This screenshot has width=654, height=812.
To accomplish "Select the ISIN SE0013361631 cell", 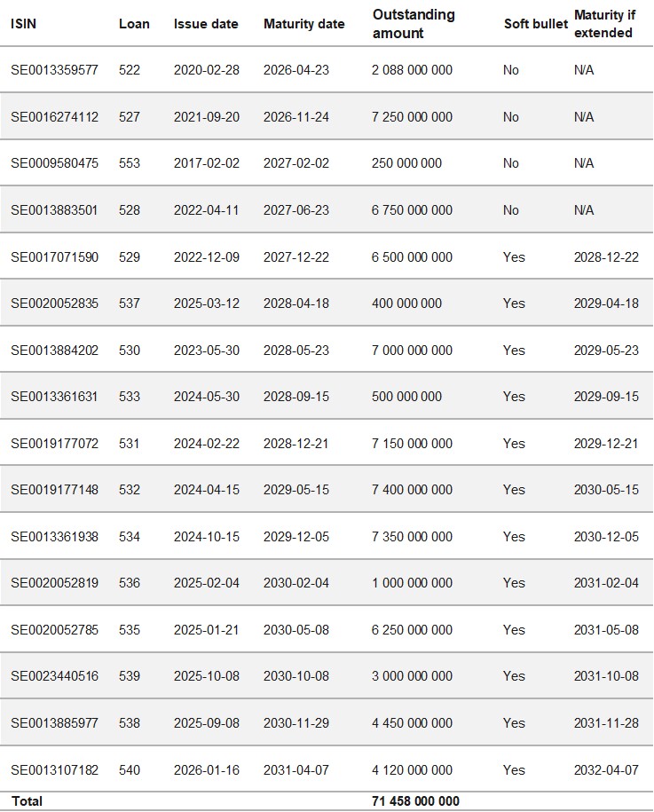I will pyautogui.click(x=54, y=397).
